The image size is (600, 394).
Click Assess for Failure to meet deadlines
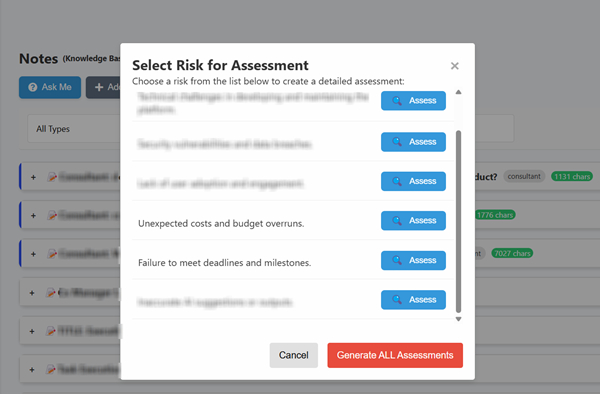coord(413,260)
